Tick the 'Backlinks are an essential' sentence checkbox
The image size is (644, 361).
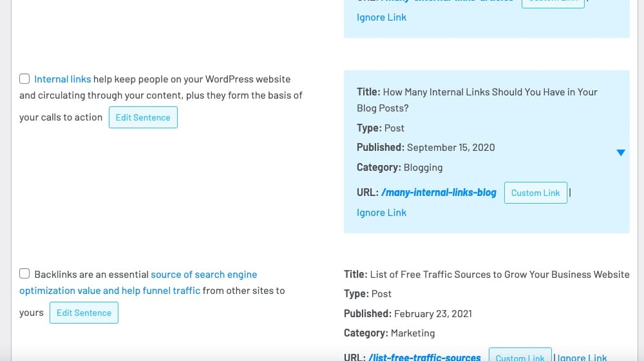(24, 274)
